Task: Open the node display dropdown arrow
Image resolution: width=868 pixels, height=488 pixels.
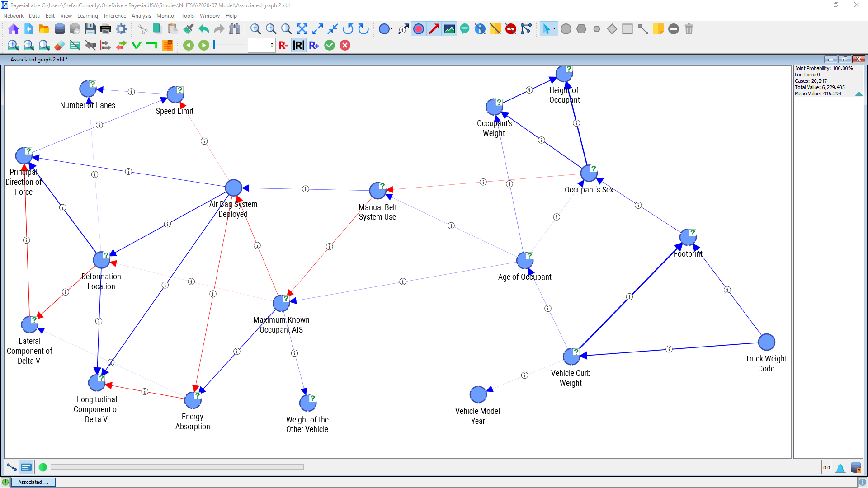Action: [x=392, y=29]
